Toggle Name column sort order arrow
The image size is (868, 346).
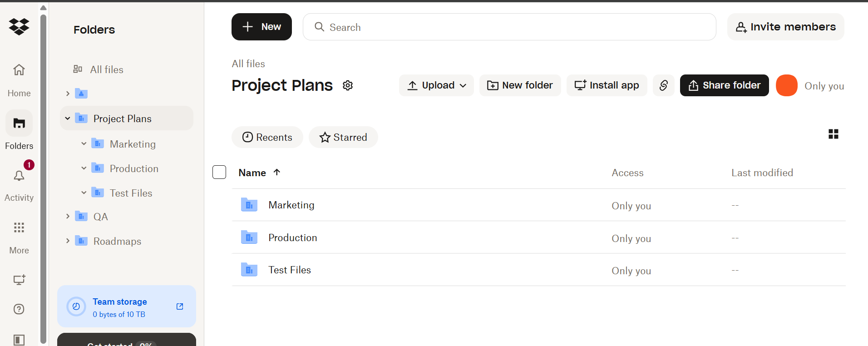277,172
